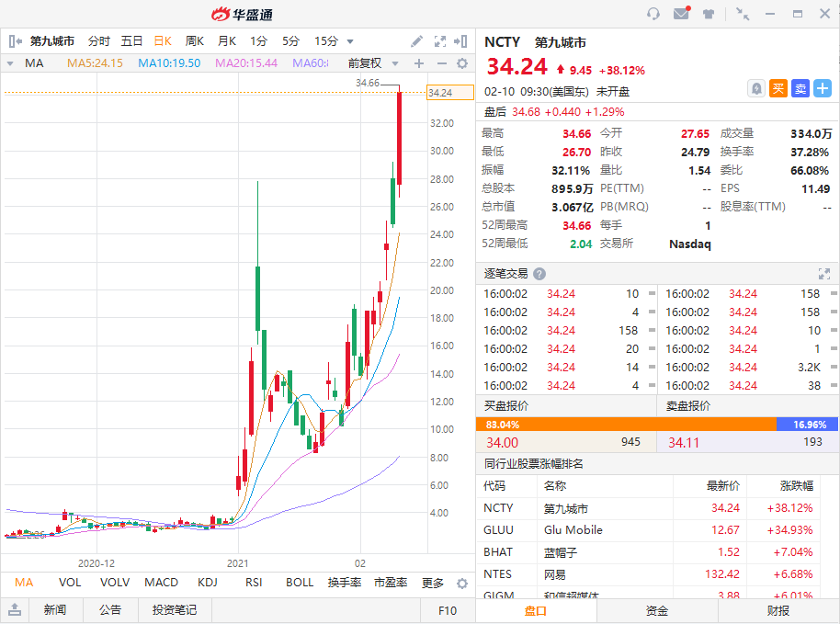Open the 新闻 news tab

pos(55,610)
